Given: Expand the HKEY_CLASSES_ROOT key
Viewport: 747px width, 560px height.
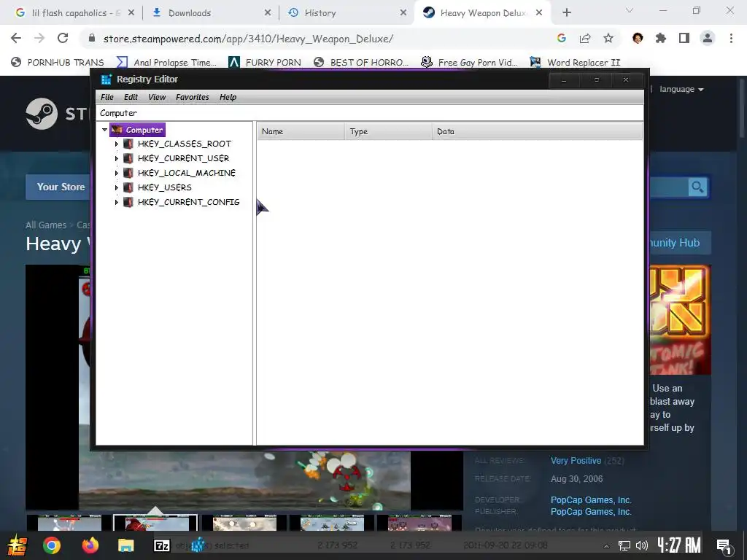Looking at the screenshot, I should coord(116,144).
